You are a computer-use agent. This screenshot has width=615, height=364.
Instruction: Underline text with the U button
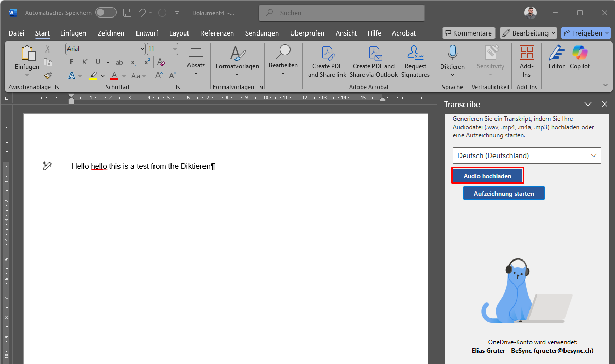[98, 62]
